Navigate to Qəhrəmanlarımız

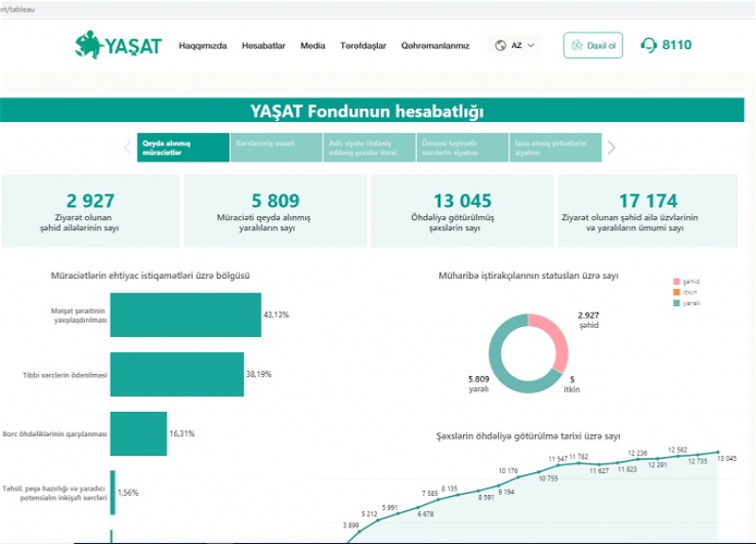click(436, 45)
